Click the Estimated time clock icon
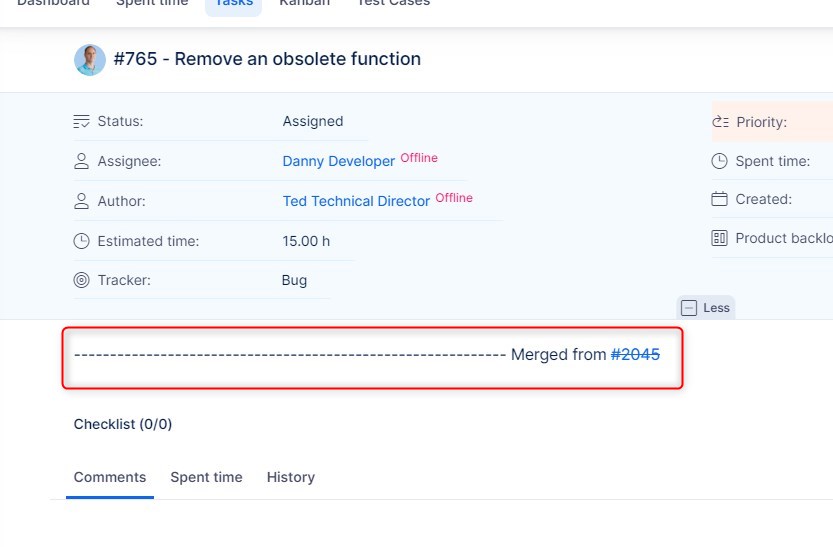The height and width of the screenshot is (547, 833). coord(82,241)
